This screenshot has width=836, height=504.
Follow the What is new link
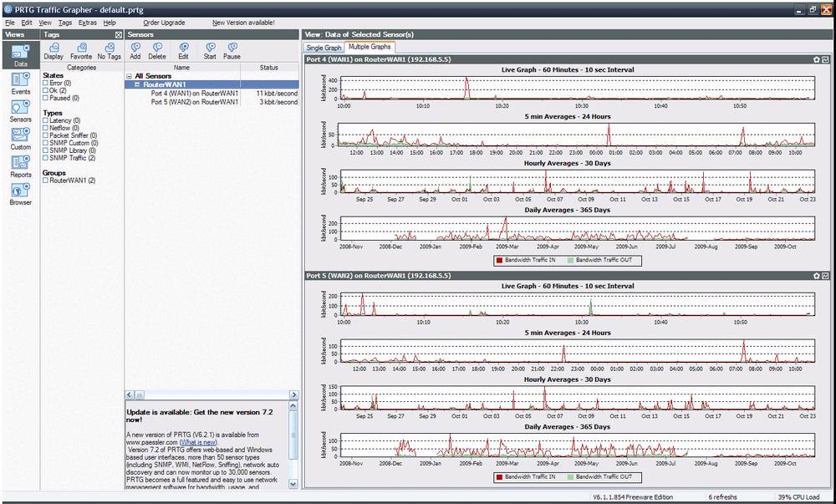(x=198, y=442)
